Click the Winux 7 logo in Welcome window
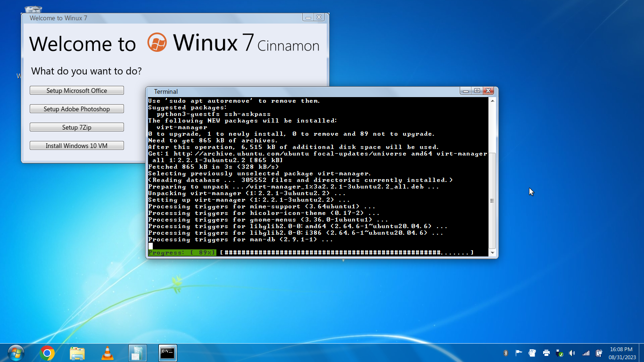The height and width of the screenshot is (362, 644). pos(157,42)
